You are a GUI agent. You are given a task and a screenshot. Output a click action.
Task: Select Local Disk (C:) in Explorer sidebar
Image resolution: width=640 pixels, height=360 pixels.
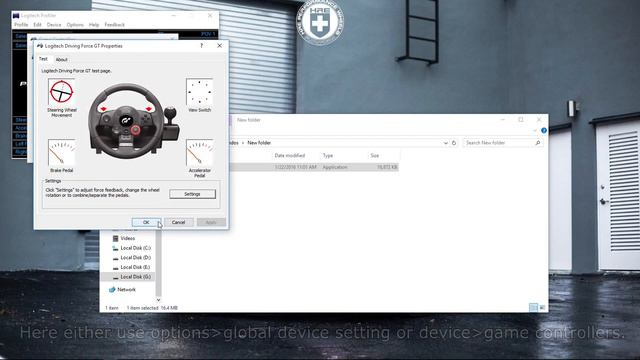click(x=136, y=248)
